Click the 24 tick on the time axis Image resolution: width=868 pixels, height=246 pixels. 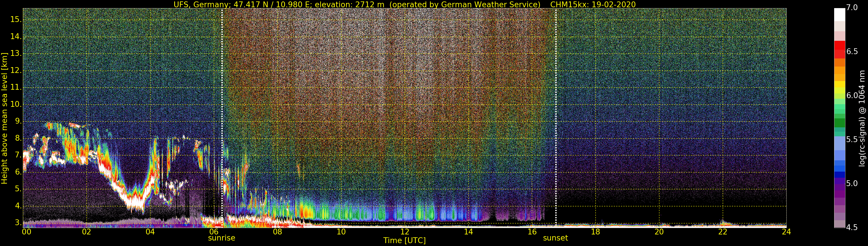786,232
